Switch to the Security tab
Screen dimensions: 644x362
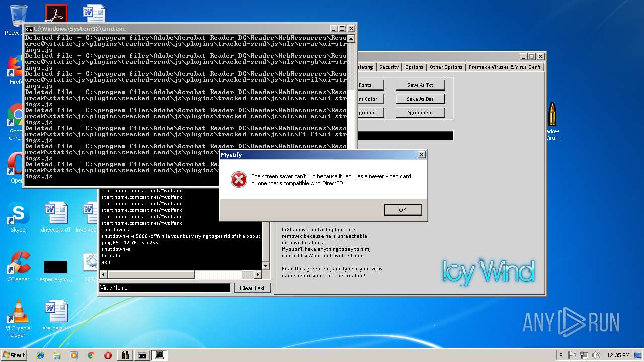tap(389, 67)
